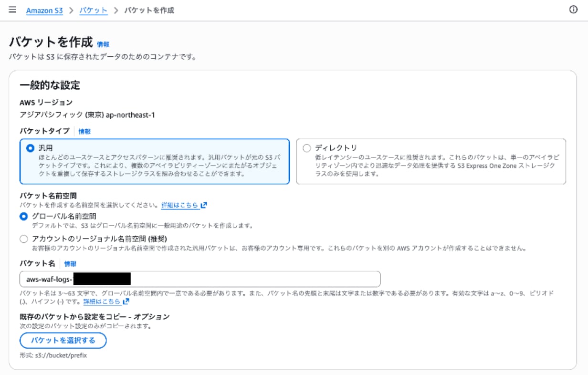
Task: Open 詳細はこちら link under バケット名前空間
Action: tap(179, 205)
